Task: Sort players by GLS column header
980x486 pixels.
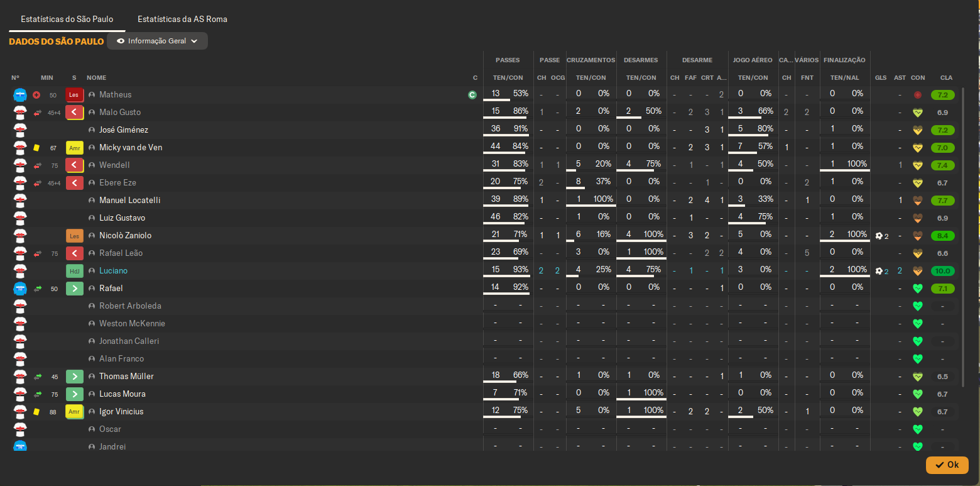Action: click(x=881, y=78)
